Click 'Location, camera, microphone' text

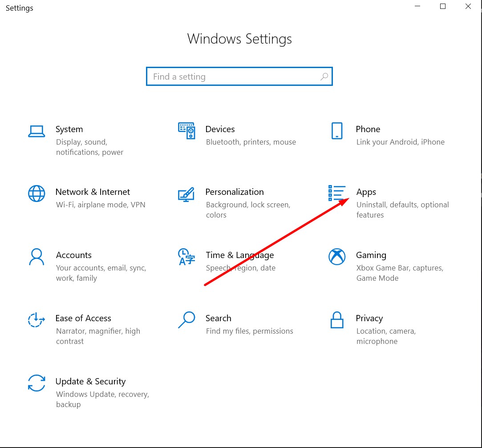386,336
